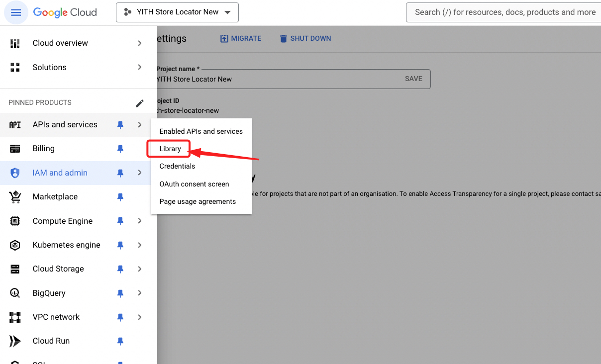
Task: Click the Marketplace cart icon
Action: pos(15,197)
